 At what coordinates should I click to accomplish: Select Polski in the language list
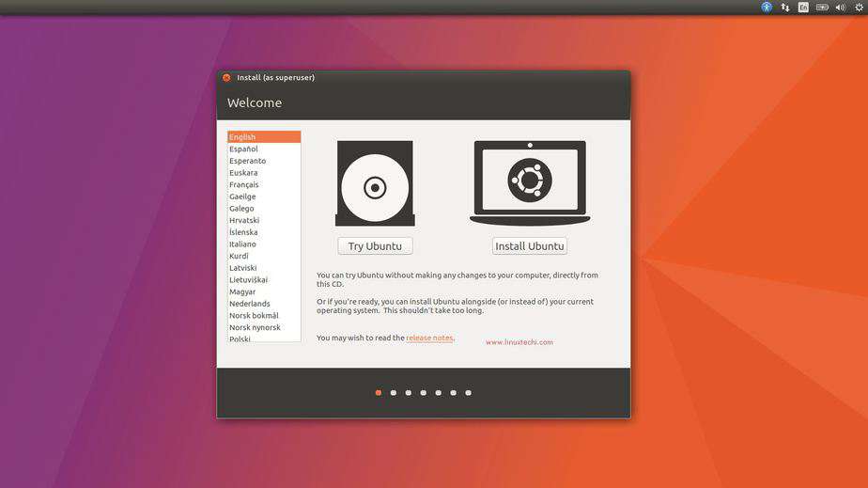tap(264, 338)
